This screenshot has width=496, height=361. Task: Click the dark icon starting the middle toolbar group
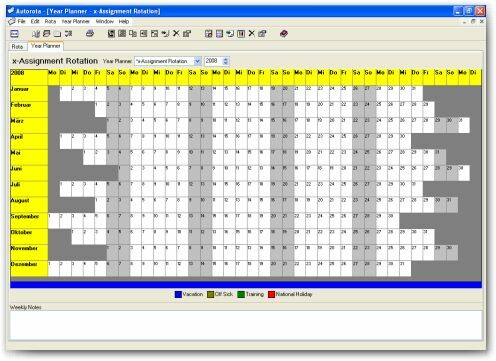click(111, 33)
